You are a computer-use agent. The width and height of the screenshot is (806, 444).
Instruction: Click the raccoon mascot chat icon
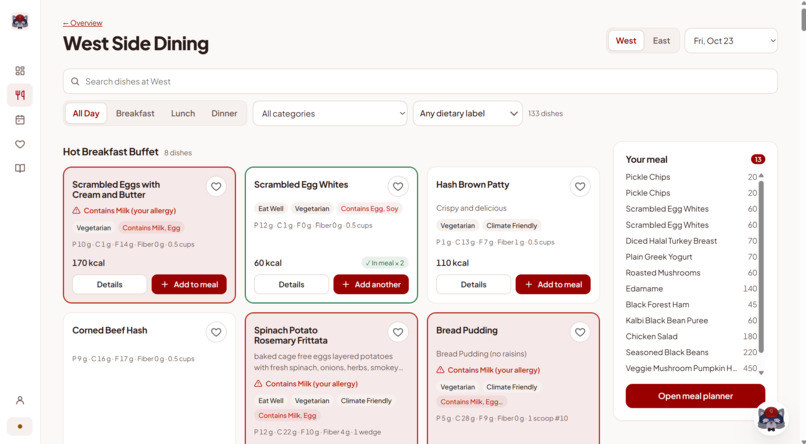point(771,417)
